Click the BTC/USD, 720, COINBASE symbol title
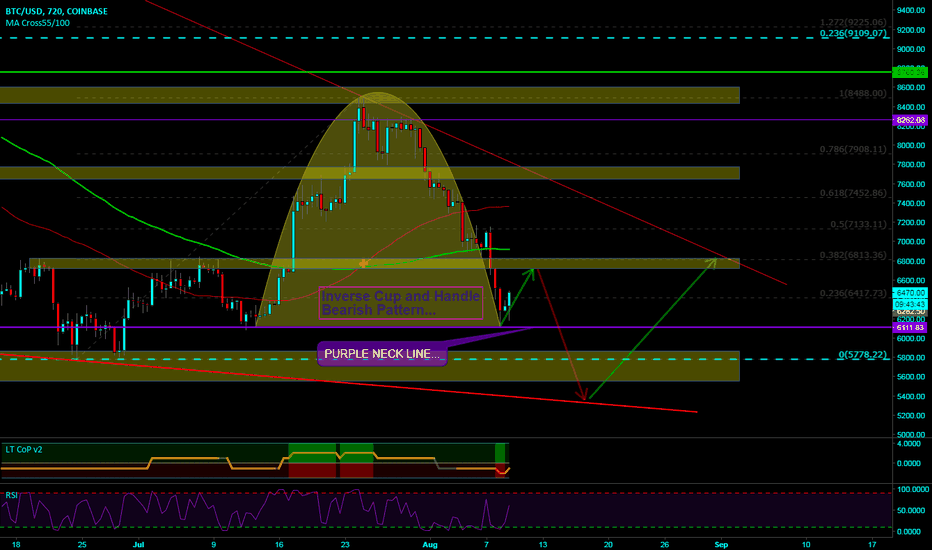The width and height of the screenshot is (932, 550). [56, 11]
